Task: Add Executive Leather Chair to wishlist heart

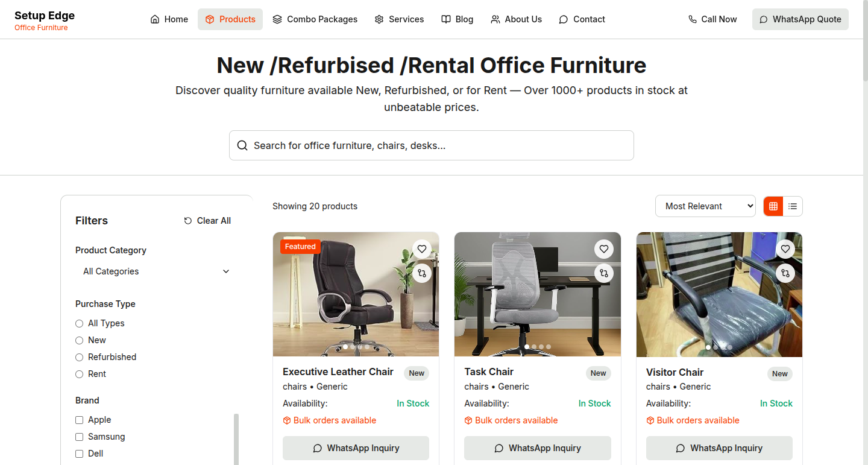Action: point(422,249)
